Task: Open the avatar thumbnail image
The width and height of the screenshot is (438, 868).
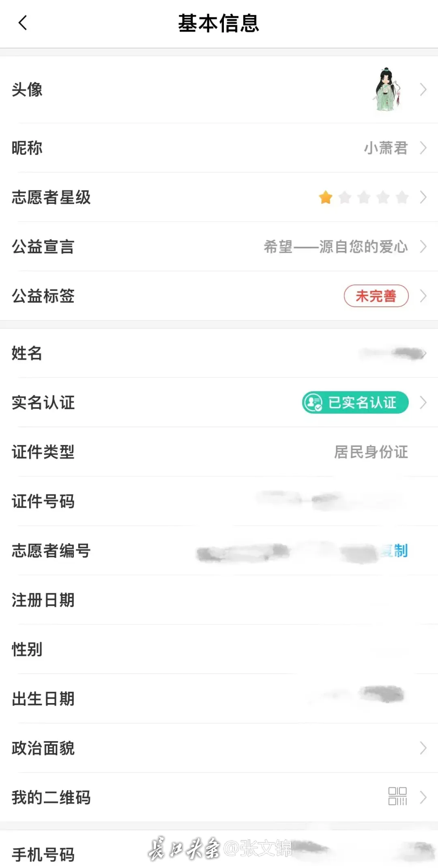Action: point(388,90)
